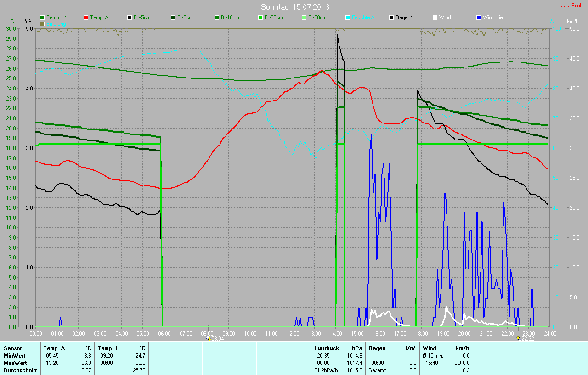
Task: Click the 'MaxWert' row label
Action: 15,363
